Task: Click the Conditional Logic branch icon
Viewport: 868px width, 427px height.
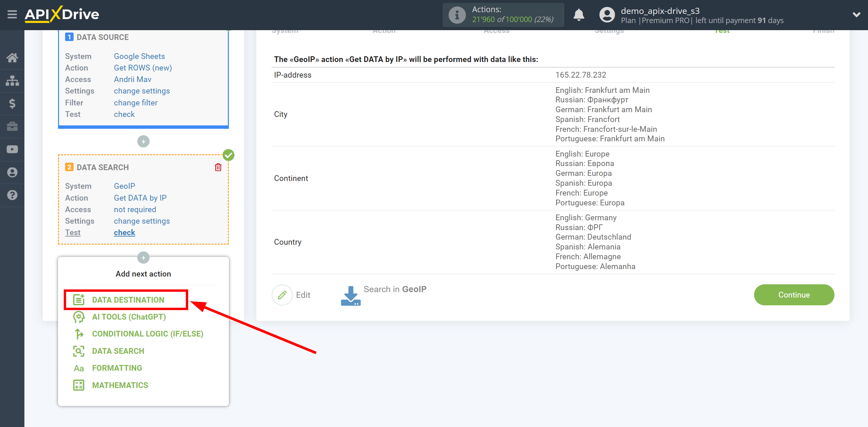Action: tap(79, 334)
